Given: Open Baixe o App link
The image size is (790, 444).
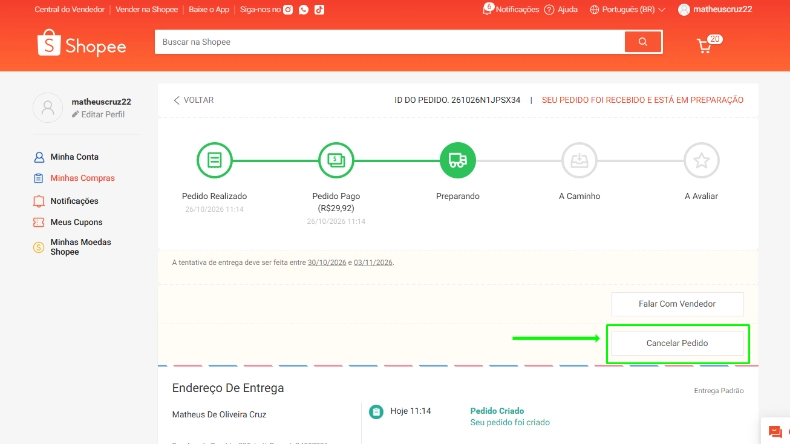Looking at the screenshot, I should point(209,10).
